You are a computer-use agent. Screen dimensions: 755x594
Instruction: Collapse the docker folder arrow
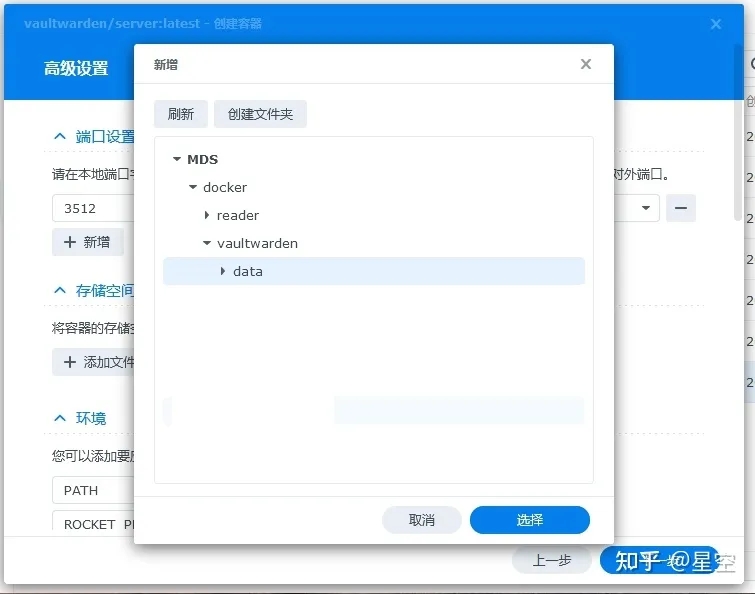[x=193, y=187]
